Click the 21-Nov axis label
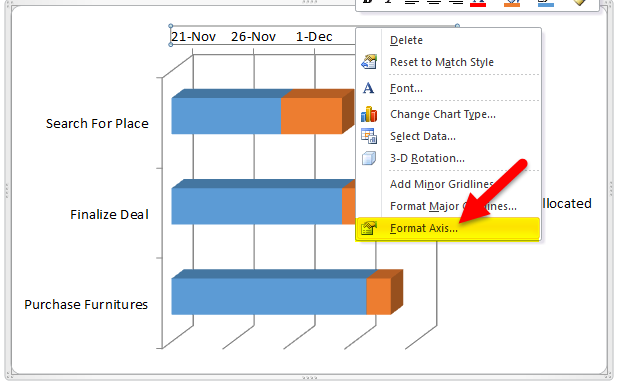Viewport: 618px width, 386px height. click(x=193, y=37)
